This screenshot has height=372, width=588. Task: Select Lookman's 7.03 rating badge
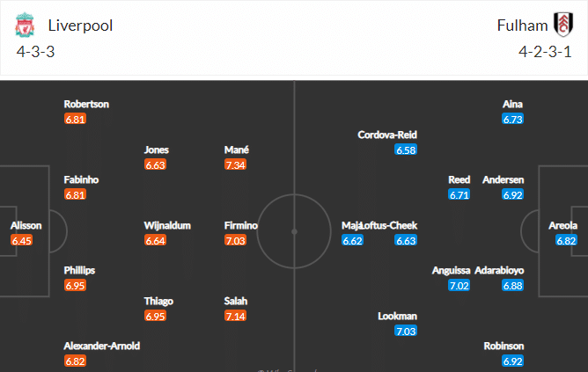406,332
